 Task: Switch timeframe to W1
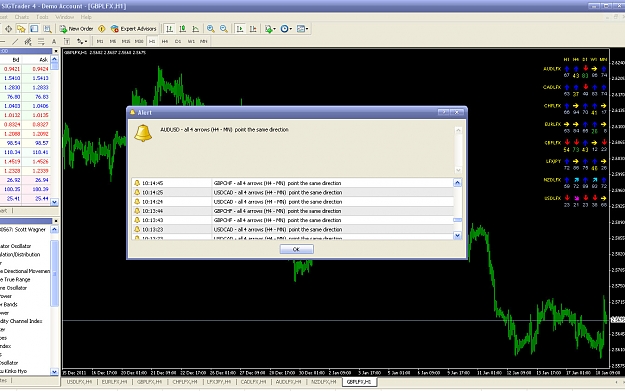191,41
